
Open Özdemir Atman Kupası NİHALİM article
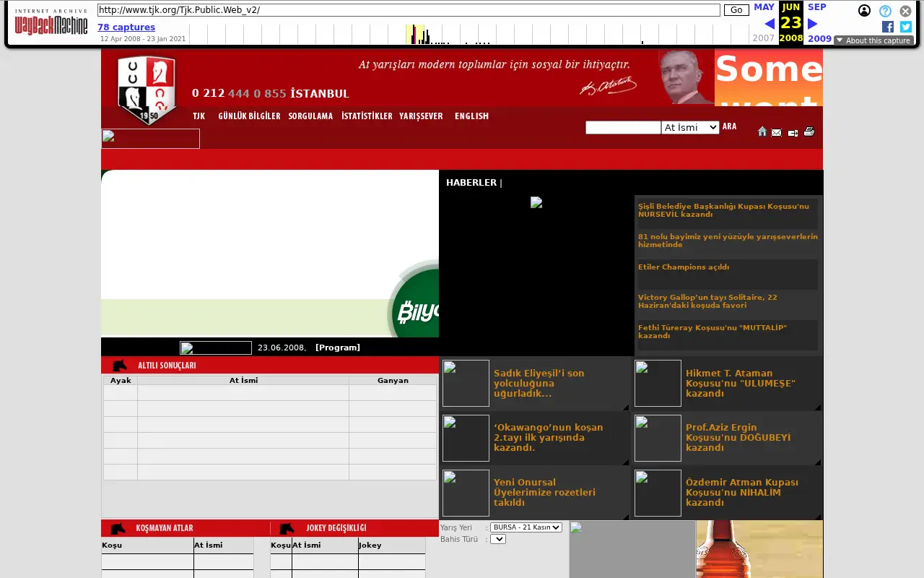(x=742, y=493)
